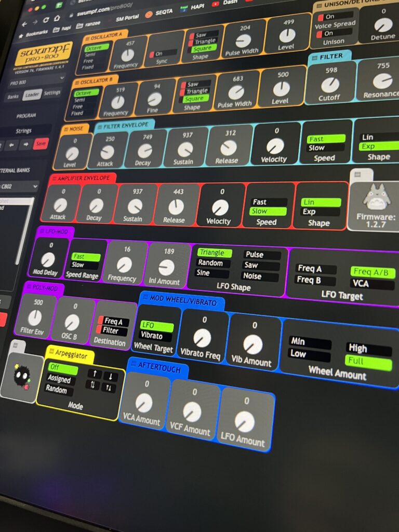
Task: Switch to the Banks tab
Action: pos(14,96)
